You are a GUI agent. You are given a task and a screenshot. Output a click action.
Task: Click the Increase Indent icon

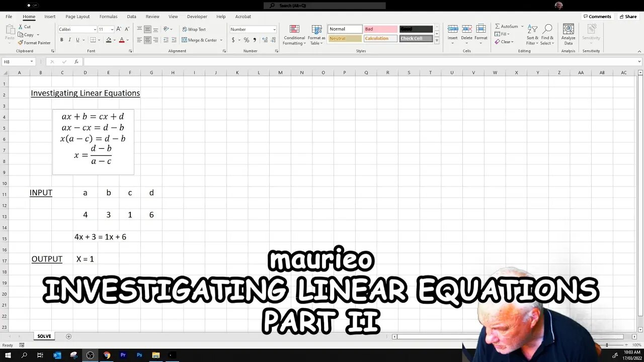click(x=174, y=40)
